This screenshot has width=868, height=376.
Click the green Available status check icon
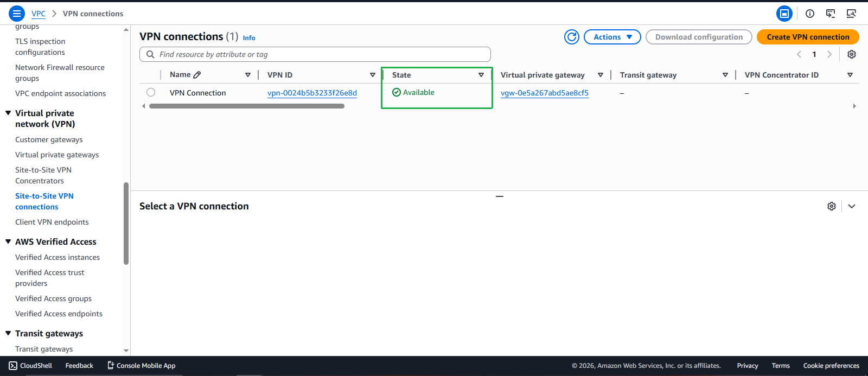397,92
